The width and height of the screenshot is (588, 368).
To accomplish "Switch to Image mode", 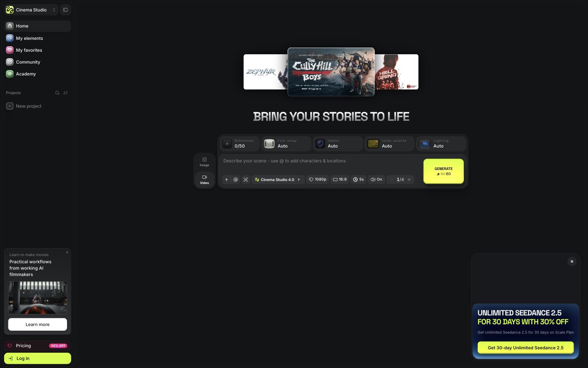I will click(204, 162).
